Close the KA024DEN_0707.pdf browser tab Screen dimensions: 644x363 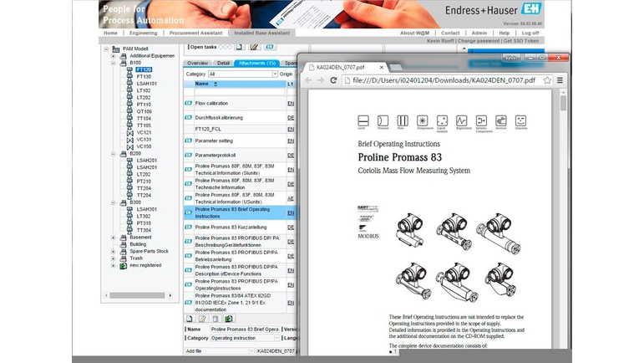point(382,67)
